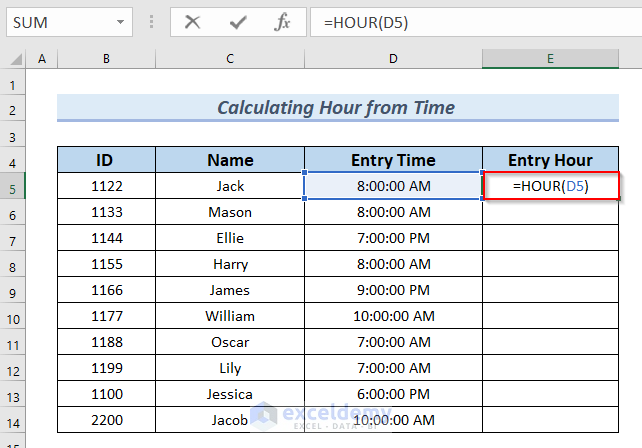Click the Entry Hour header cell
Image resolution: width=642 pixels, height=448 pixels.
pyautogui.click(x=550, y=160)
